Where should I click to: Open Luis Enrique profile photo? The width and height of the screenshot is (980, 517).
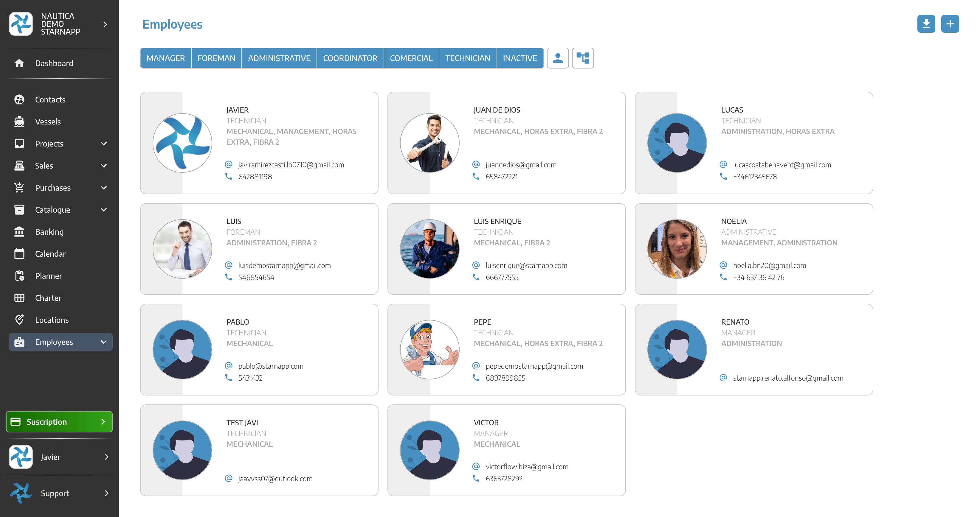pyautogui.click(x=429, y=249)
